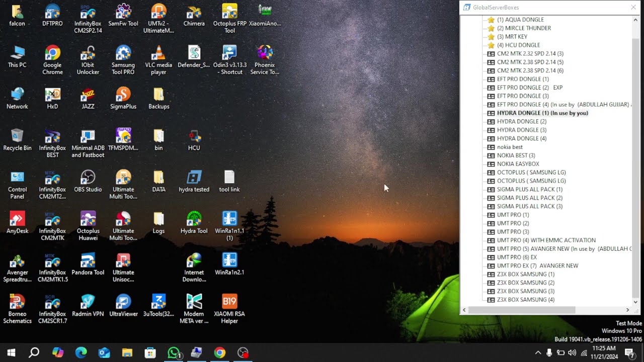
Task: Select EFT PRO DONGLE (2) EXP row
Action: [530, 87]
